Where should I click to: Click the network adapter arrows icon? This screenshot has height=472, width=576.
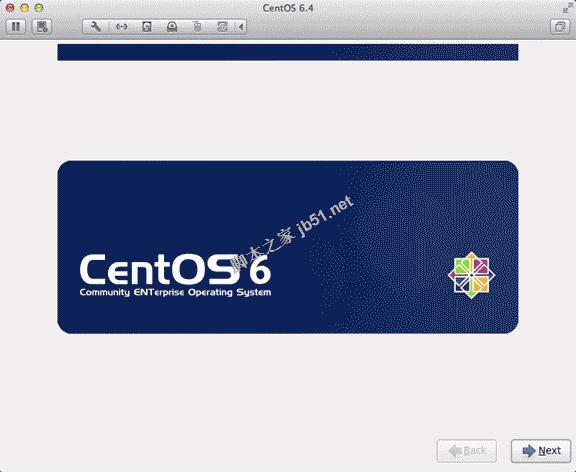pos(121,27)
